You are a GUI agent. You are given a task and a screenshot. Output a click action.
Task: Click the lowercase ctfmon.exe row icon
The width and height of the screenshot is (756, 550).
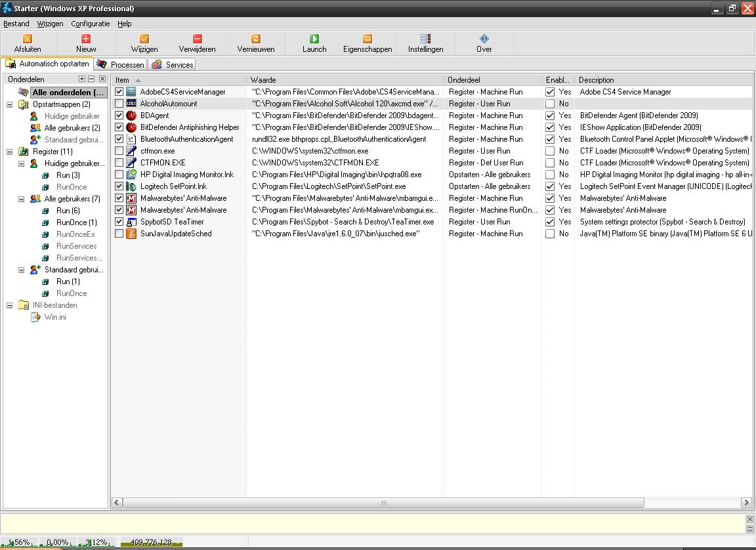coord(131,151)
